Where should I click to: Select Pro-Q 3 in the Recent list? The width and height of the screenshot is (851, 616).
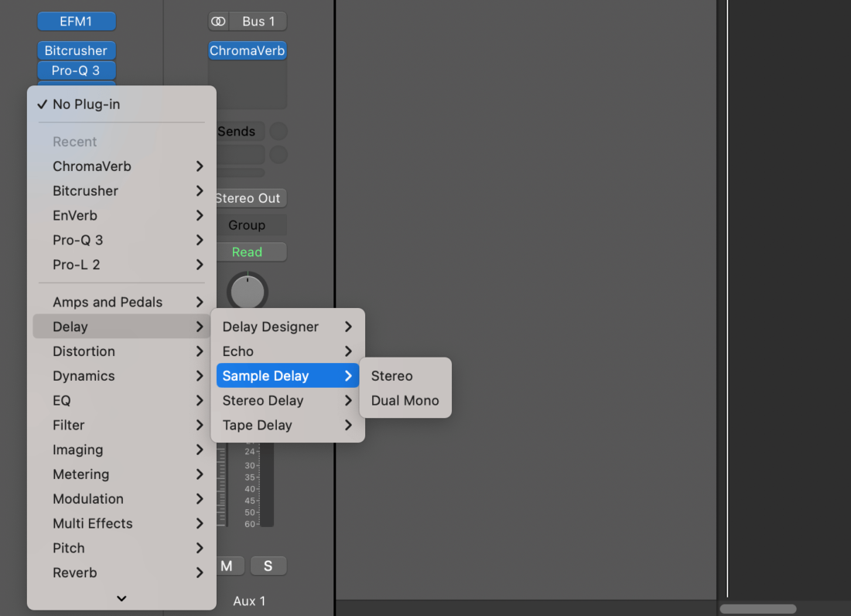(x=121, y=240)
